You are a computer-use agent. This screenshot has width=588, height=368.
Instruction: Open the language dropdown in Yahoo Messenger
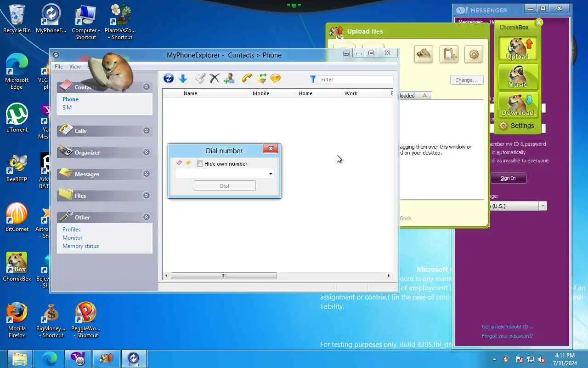coord(543,206)
